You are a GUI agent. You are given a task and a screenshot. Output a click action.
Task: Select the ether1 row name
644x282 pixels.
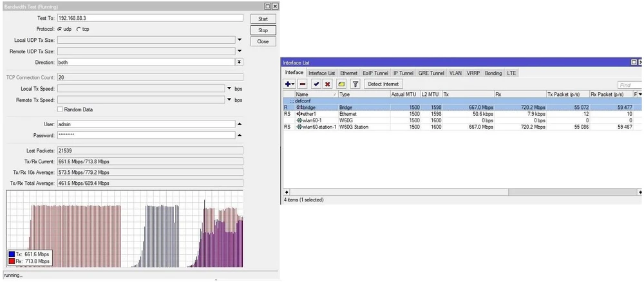(x=309, y=114)
